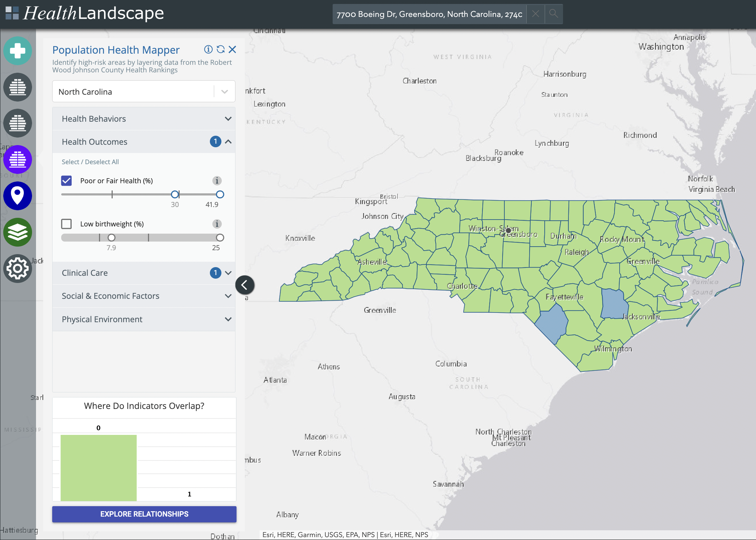Click the search magnifier icon
The image size is (756, 540).
click(553, 14)
